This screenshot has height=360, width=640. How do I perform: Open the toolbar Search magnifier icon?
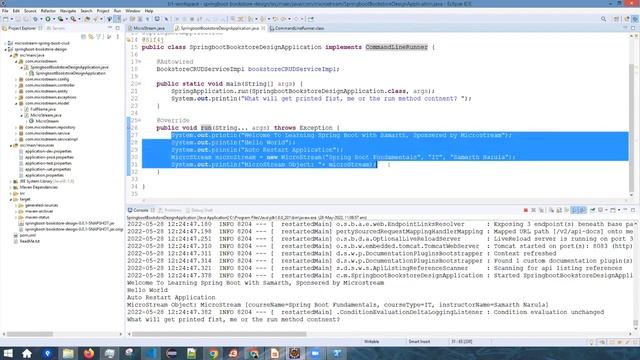click(603, 19)
